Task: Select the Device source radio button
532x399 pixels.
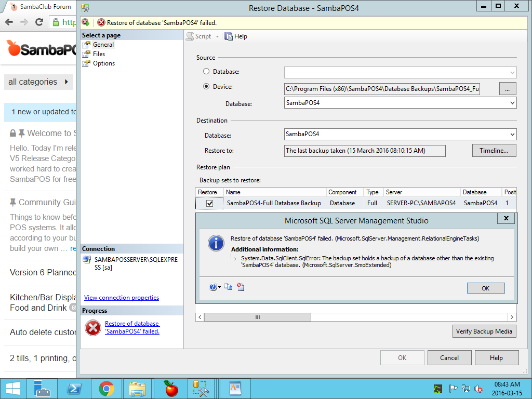Action: pyautogui.click(x=206, y=87)
